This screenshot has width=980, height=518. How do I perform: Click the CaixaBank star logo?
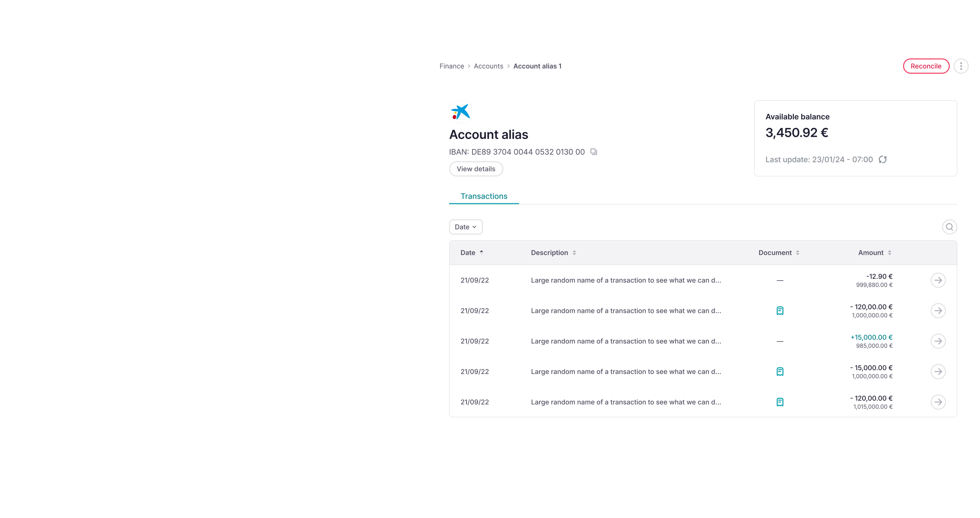[460, 112]
